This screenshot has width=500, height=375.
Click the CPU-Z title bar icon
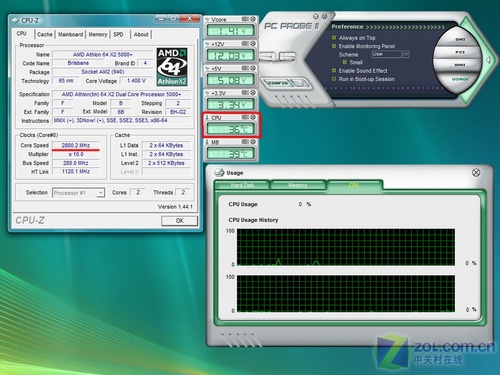[15, 20]
